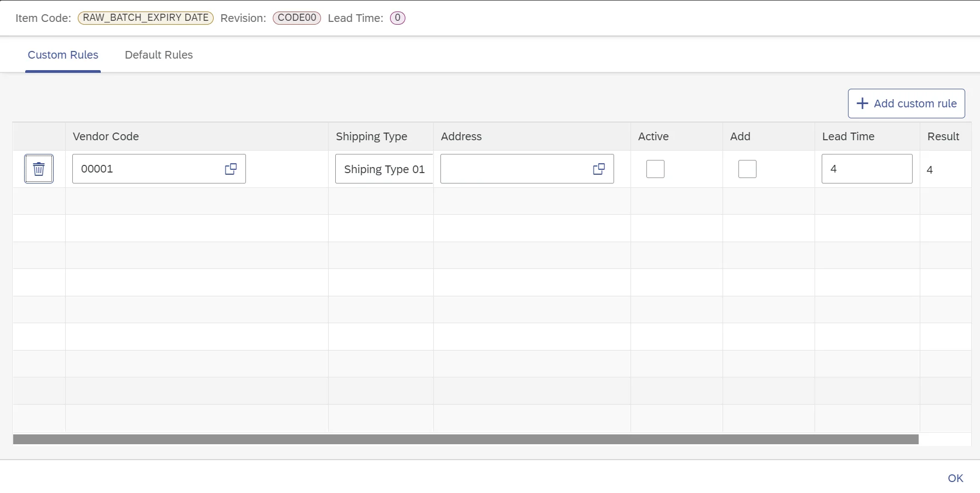
Task: Confirm the dialog with OK
Action: click(x=955, y=478)
